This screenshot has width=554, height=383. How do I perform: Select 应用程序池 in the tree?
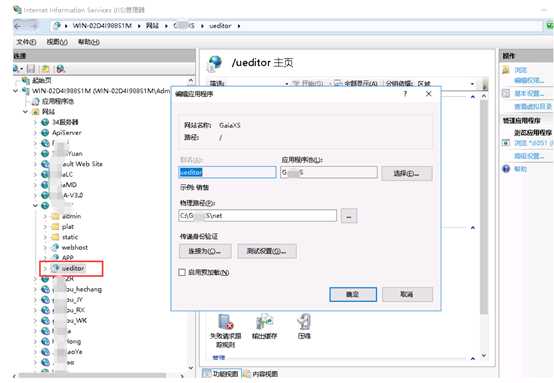coord(58,101)
